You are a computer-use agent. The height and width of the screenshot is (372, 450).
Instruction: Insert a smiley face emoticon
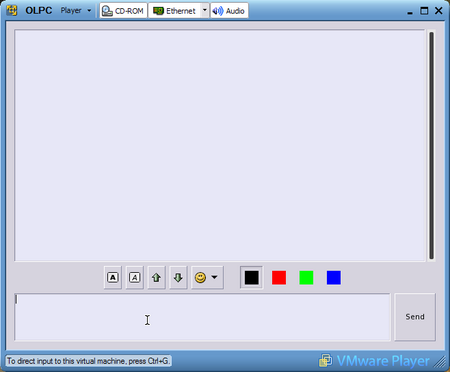(x=200, y=277)
